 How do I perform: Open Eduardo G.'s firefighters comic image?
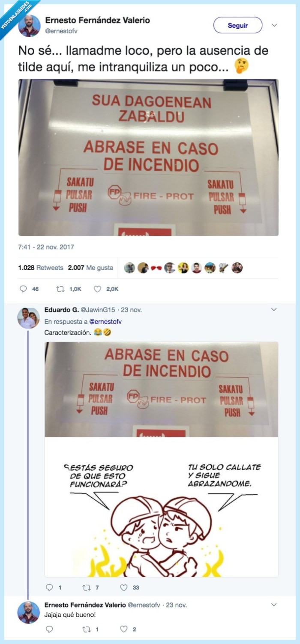coord(161,459)
